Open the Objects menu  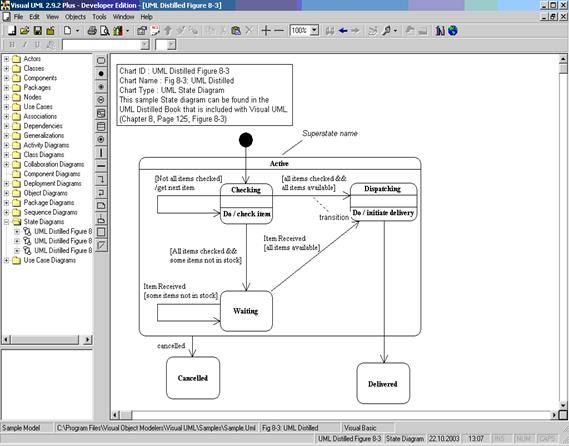click(x=75, y=17)
